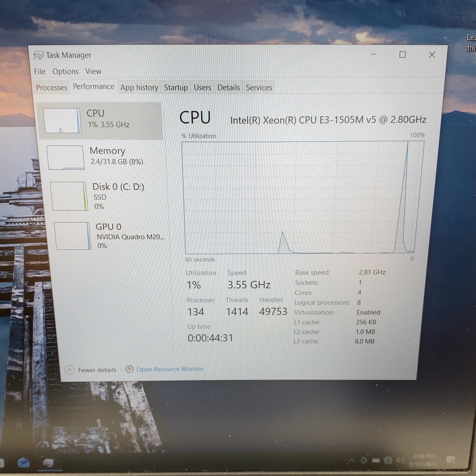Open the network globe icon in the tray
The width and height of the screenshot is (476, 476).
388,460
